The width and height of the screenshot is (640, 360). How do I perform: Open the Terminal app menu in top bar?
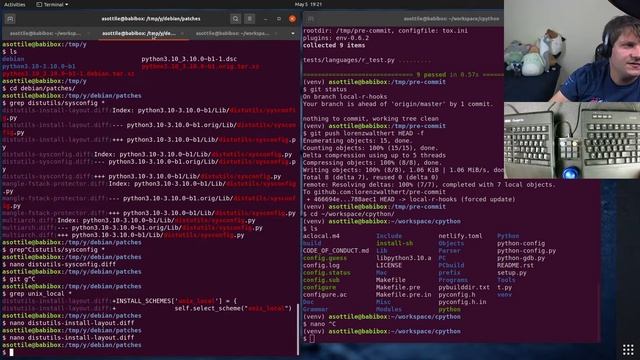pyautogui.click(x=52, y=4)
